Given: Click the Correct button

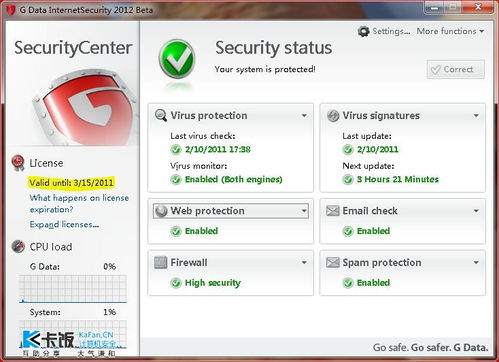Looking at the screenshot, I should pos(456,69).
